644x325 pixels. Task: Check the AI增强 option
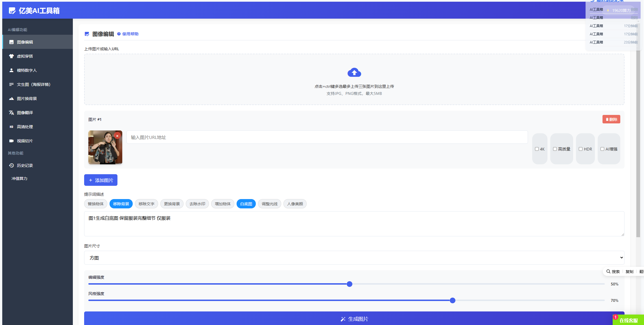(x=602, y=149)
